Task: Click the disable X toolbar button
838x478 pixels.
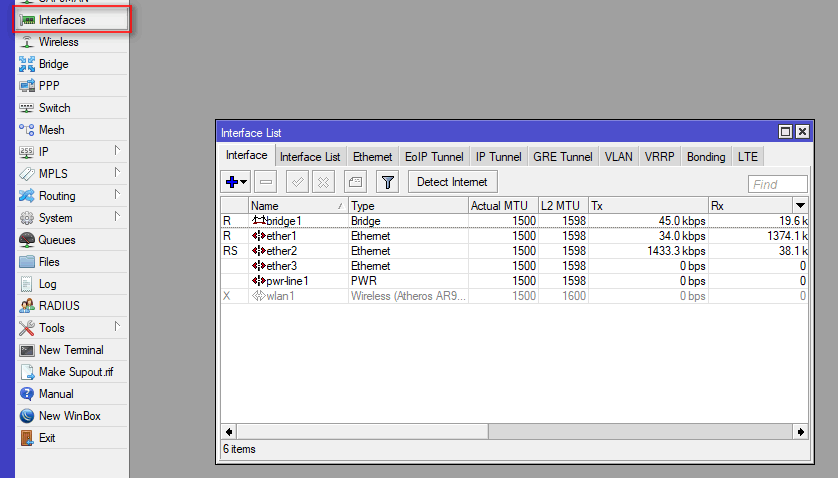Action: (x=323, y=182)
